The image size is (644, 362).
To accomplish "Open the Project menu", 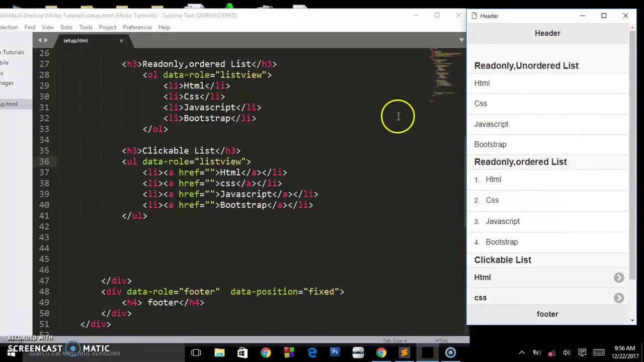I will 108,27.
